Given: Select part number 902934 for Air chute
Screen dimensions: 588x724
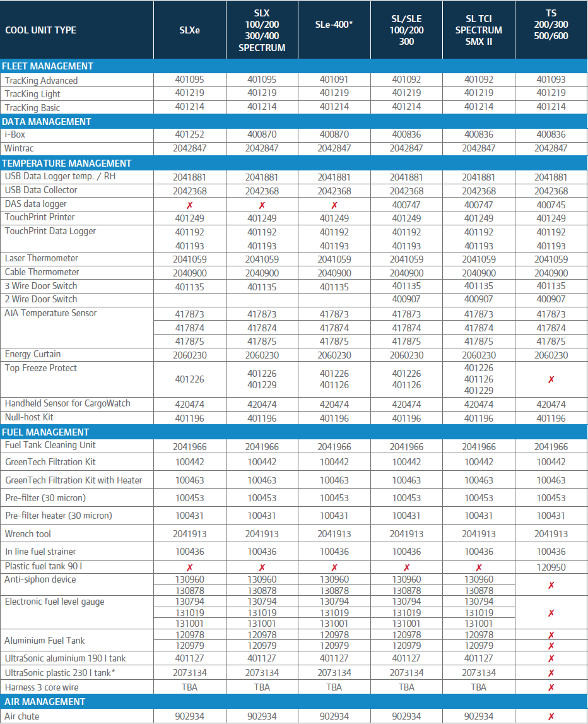Looking at the screenshot, I should [x=189, y=716].
